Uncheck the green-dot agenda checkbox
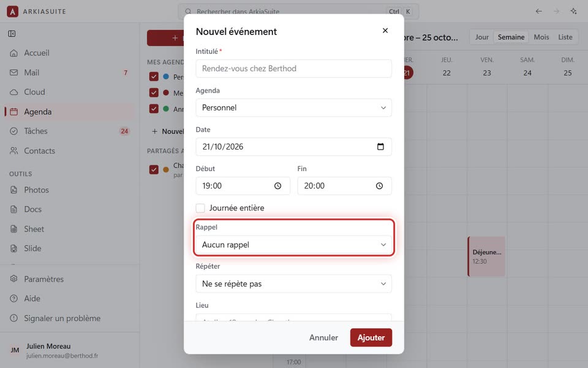Screen dimensions: 588x368 tap(154, 109)
